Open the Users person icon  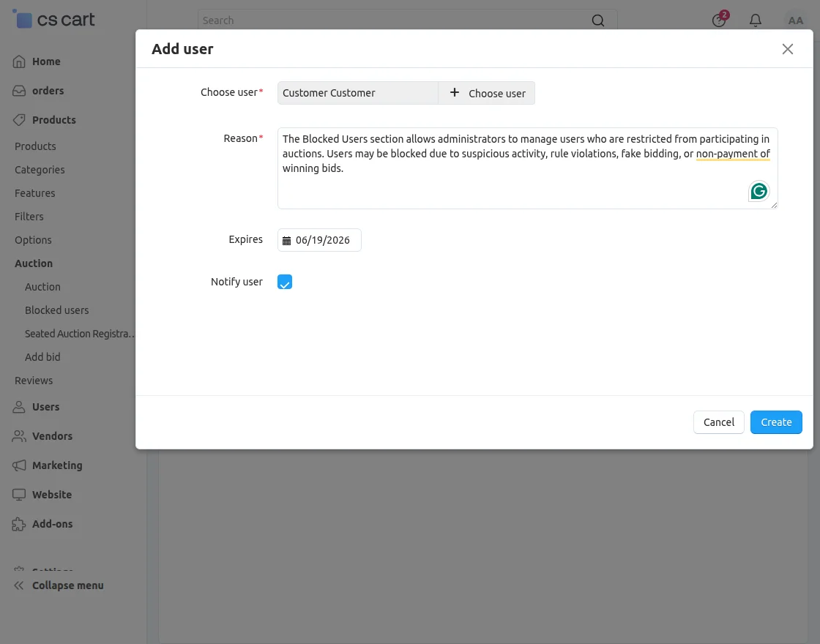click(19, 407)
